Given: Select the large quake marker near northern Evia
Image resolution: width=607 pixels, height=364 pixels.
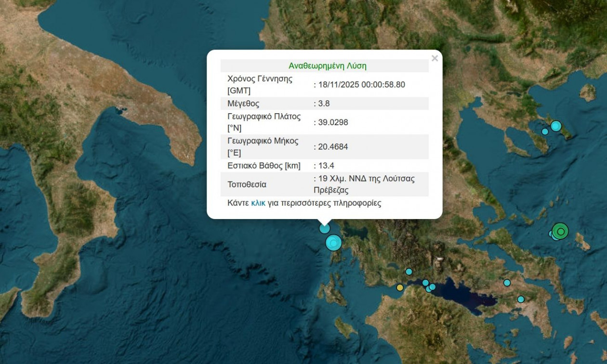Looking at the screenshot, I should [556, 126].
